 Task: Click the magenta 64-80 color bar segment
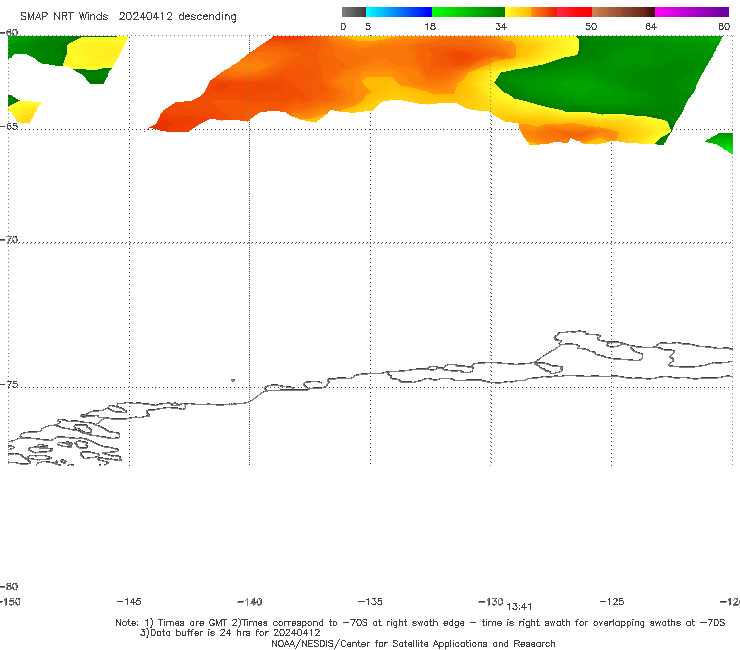tap(692, 12)
